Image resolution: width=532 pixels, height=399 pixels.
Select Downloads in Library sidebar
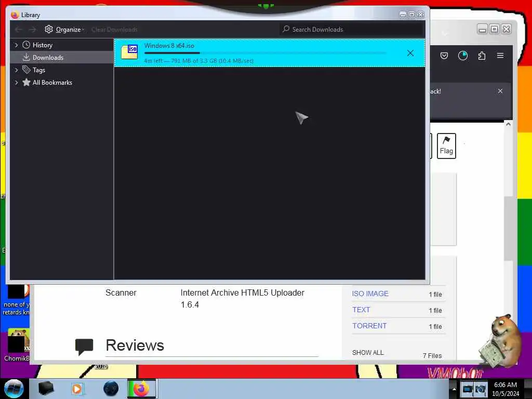[48, 57]
